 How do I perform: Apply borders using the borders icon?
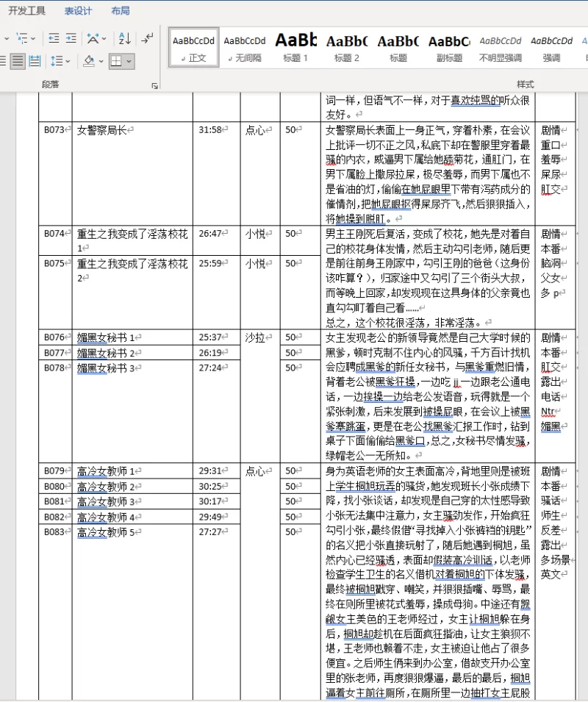click(116, 62)
